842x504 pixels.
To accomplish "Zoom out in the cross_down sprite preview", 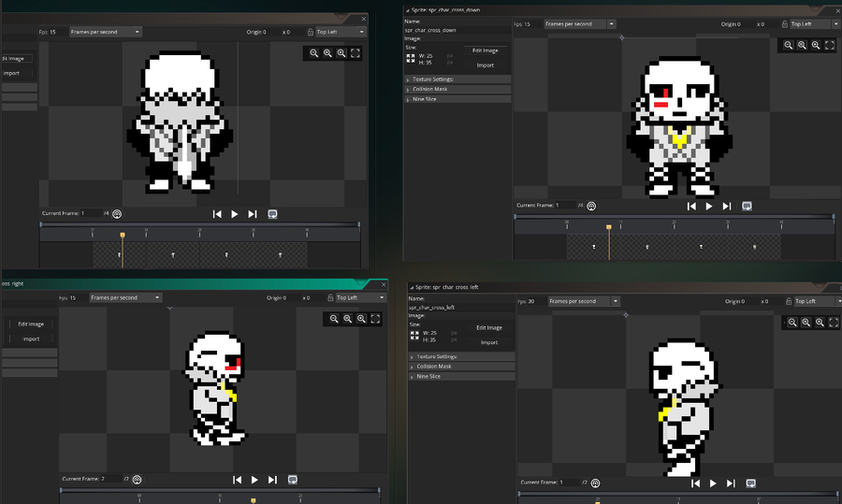I will tap(788, 45).
